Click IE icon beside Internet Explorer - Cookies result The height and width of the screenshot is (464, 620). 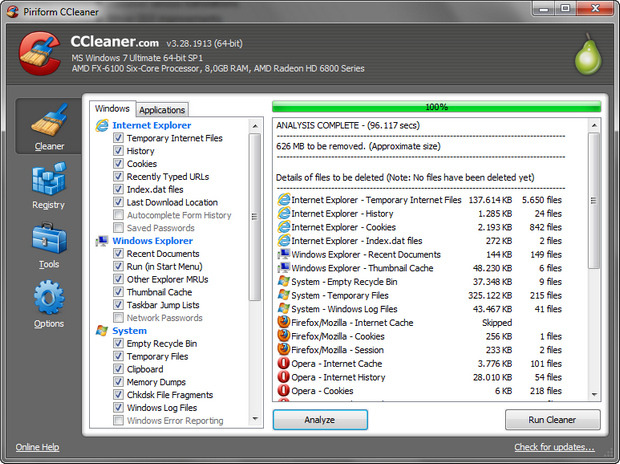click(x=284, y=227)
